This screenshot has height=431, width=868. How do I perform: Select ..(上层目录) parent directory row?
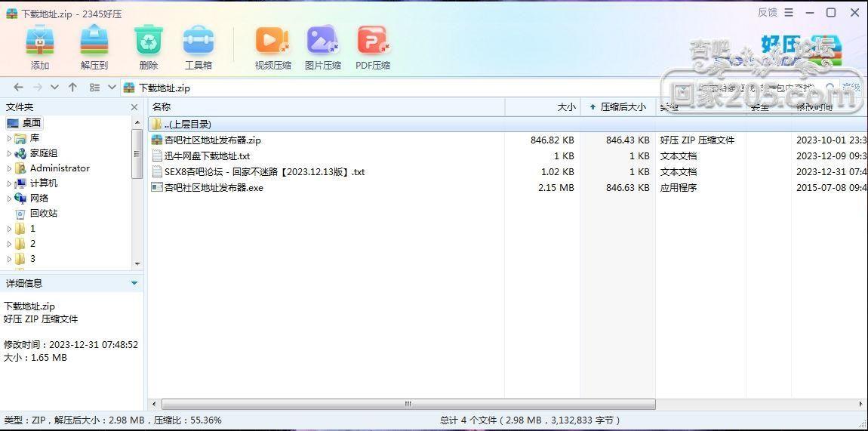coord(508,124)
